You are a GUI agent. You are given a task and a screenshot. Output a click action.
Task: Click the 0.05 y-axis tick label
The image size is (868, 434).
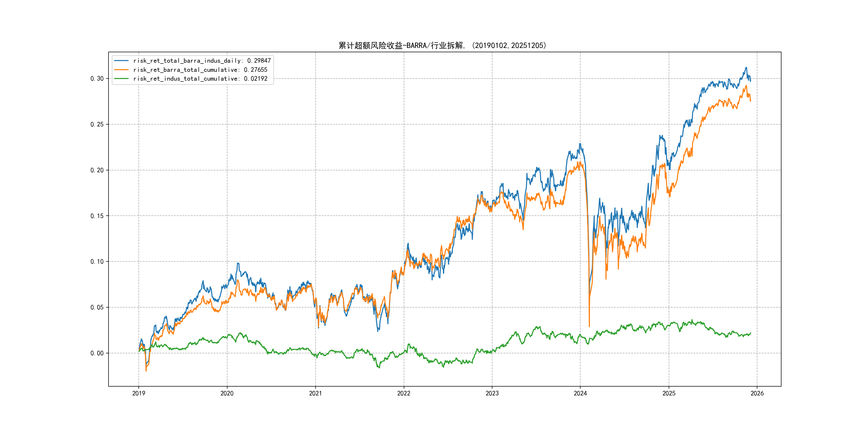click(x=97, y=307)
